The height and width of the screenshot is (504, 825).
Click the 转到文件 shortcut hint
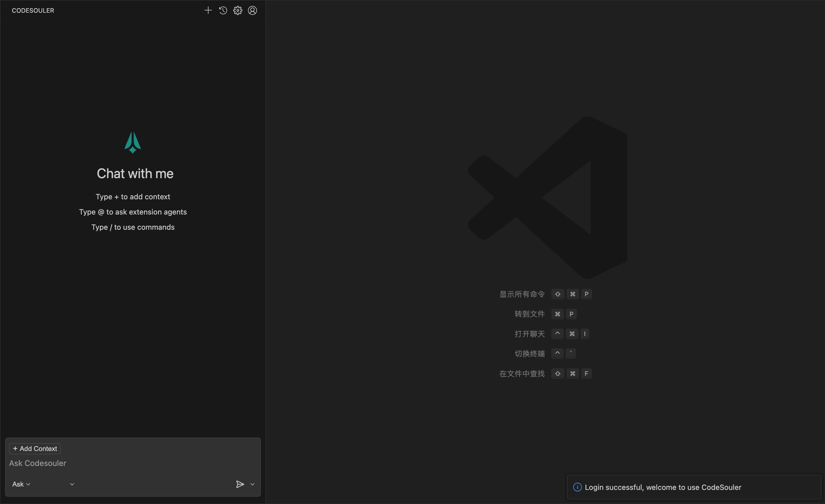tap(529, 314)
